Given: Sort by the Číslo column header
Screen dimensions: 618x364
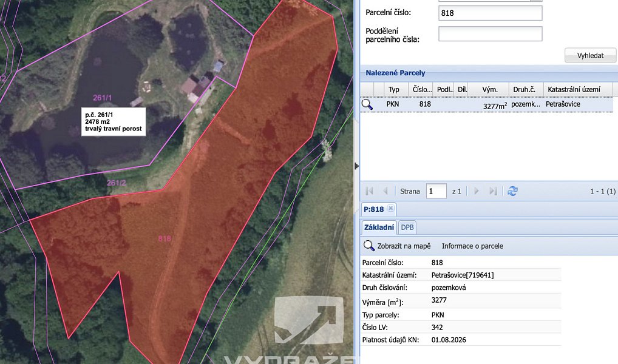Looking at the screenshot, I should pyautogui.click(x=421, y=89).
